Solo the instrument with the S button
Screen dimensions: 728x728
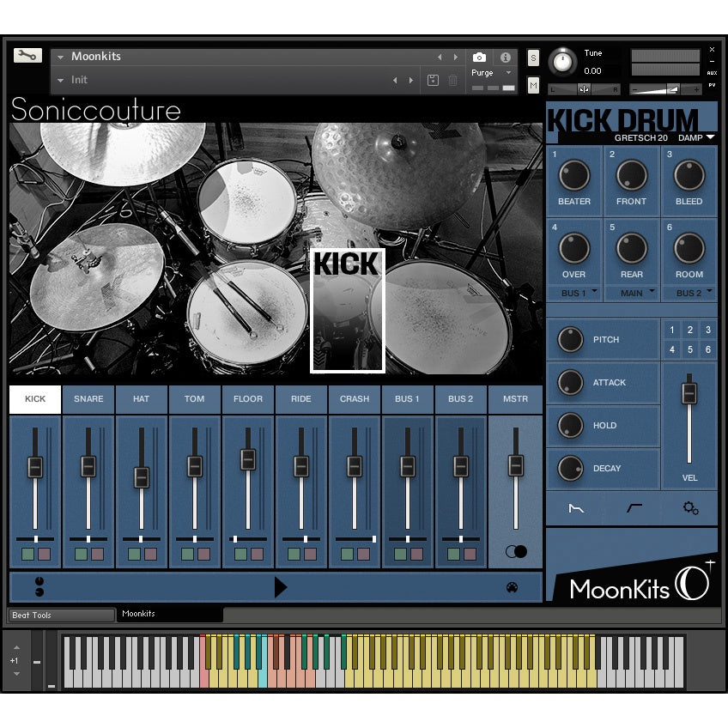tap(531, 58)
